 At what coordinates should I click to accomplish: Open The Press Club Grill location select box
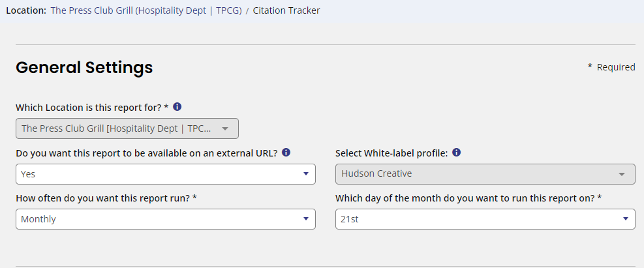127,128
